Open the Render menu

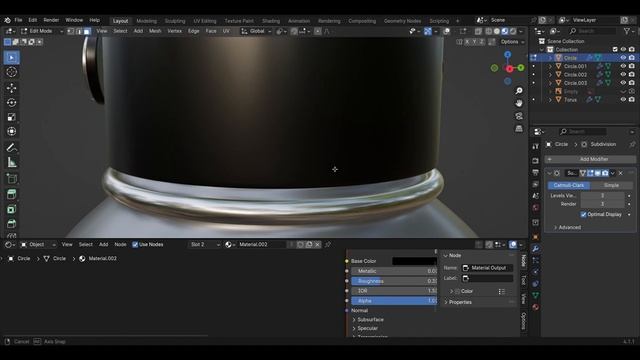[51, 20]
